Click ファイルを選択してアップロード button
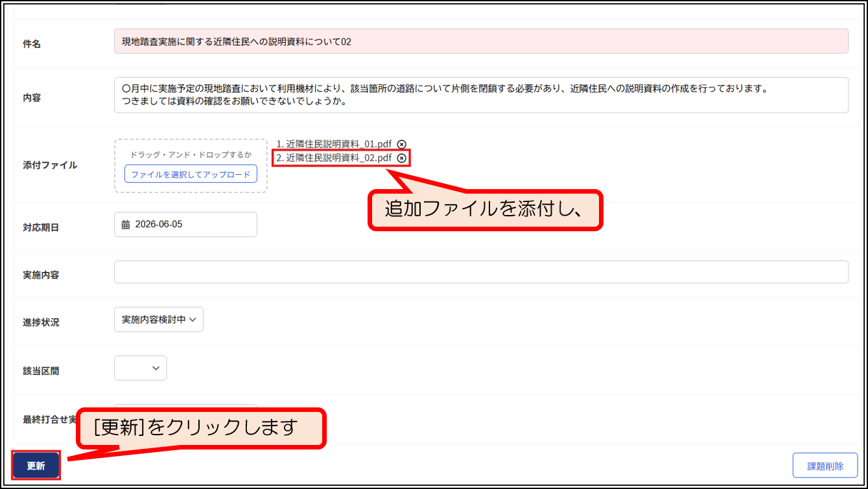This screenshot has width=868, height=489. tap(191, 174)
